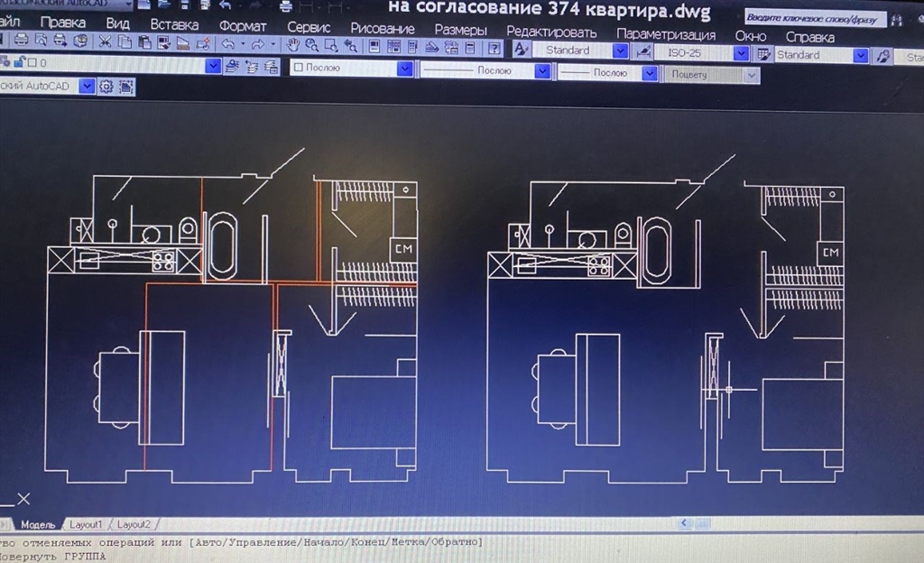
Task: Open the AutoCAD workspace dropdown
Action: click(86, 87)
